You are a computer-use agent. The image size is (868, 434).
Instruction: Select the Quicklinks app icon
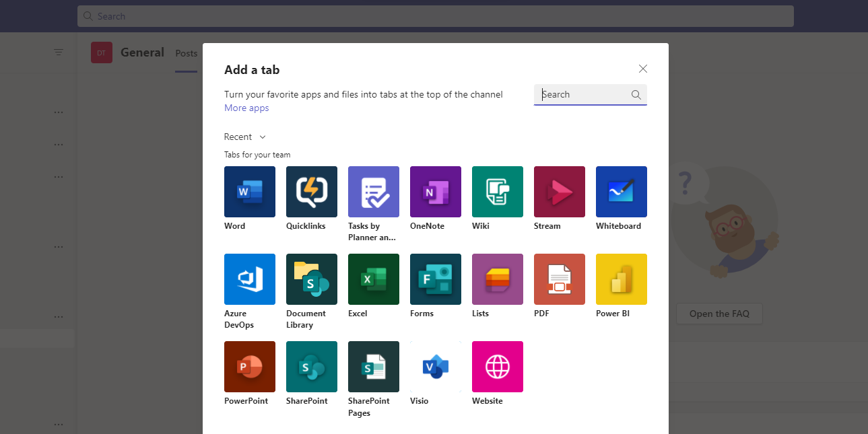[312, 192]
